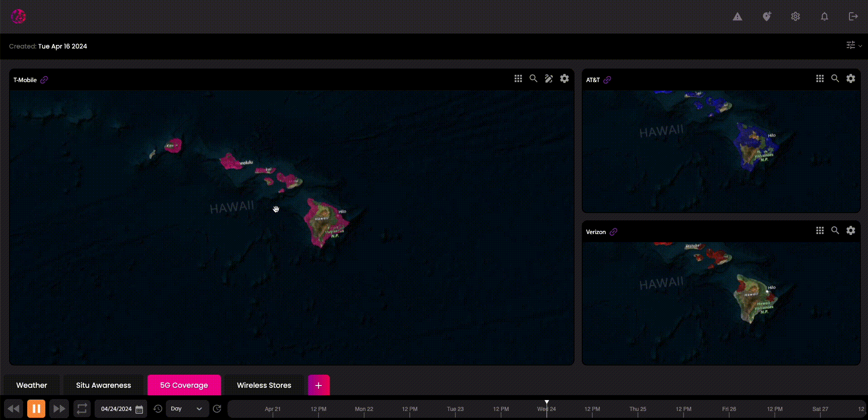Click the link icon next to AT&T

(x=607, y=80)
